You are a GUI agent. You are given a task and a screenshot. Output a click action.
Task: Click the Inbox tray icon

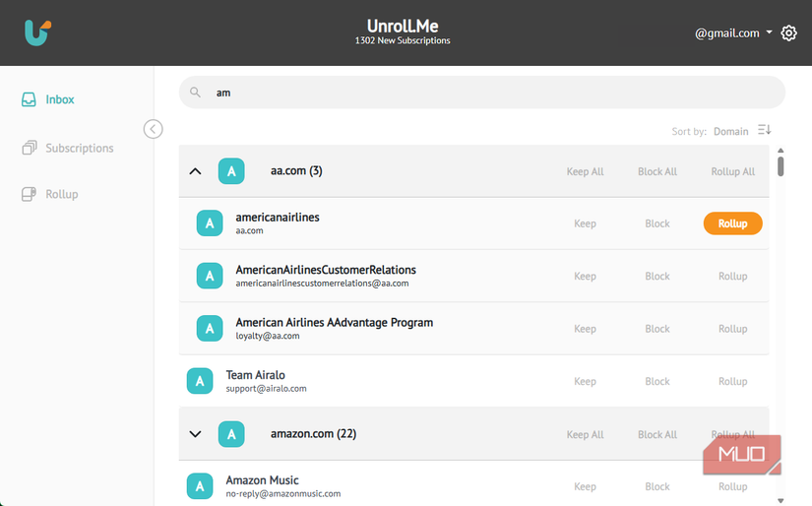(x=29, y=99)
